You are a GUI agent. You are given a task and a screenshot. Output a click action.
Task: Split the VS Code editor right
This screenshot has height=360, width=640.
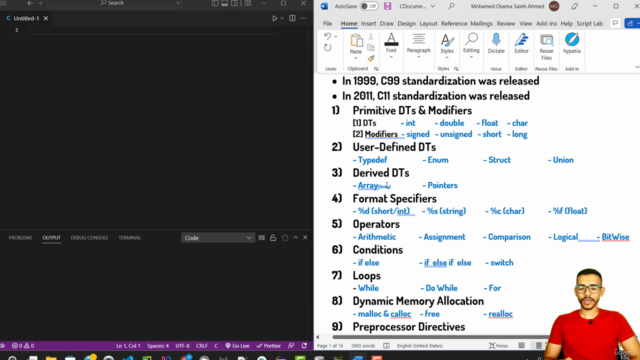tap(292, 18)
